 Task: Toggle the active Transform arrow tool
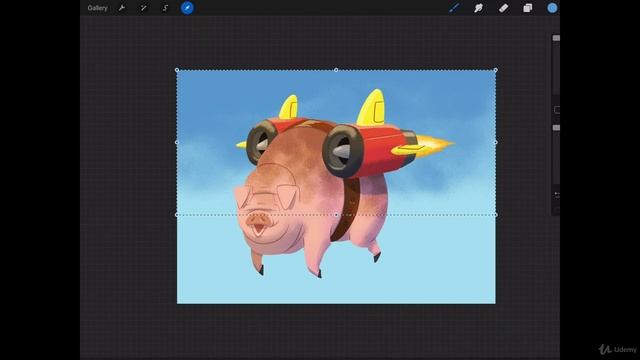[187, 8]
